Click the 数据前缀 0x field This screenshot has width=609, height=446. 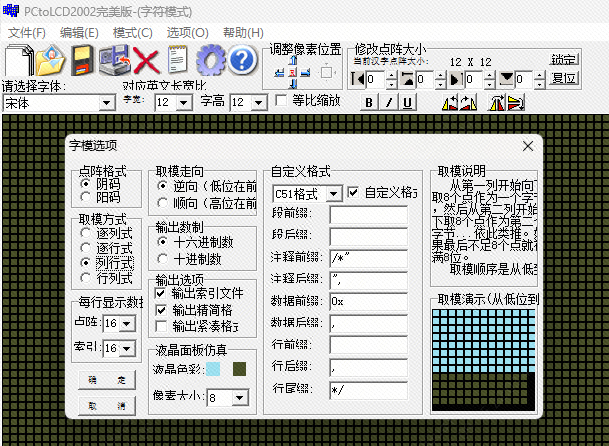[369, 301]
